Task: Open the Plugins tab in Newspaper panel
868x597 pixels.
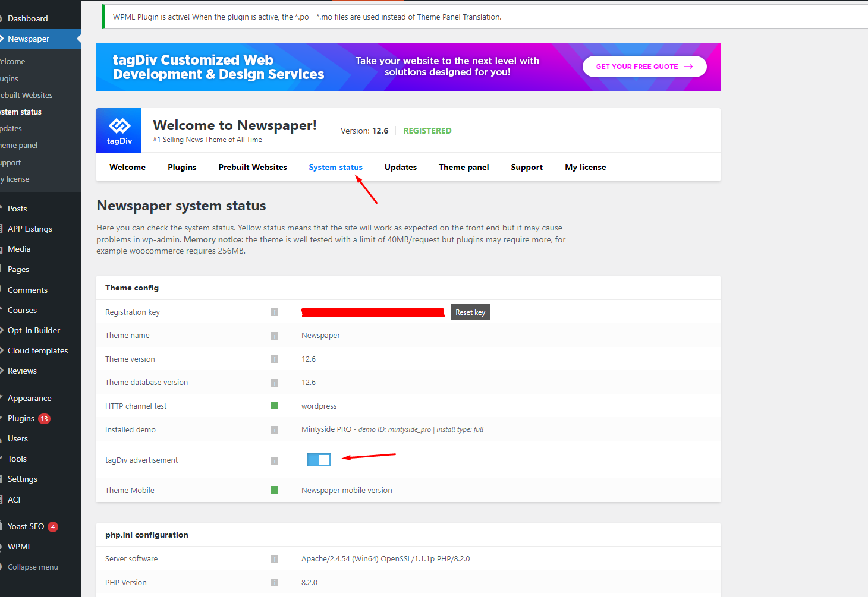Action: pyautogui.click(x=182, y=167)
